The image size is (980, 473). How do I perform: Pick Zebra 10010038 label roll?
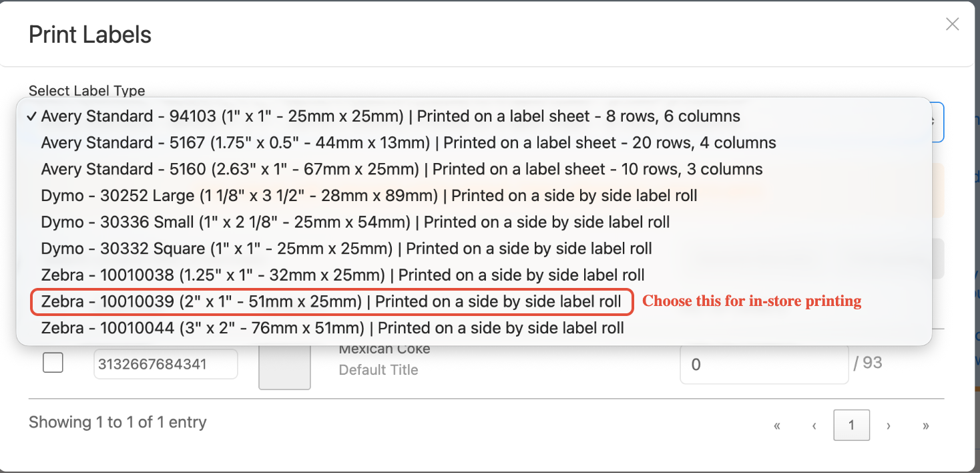click(474, 275)
